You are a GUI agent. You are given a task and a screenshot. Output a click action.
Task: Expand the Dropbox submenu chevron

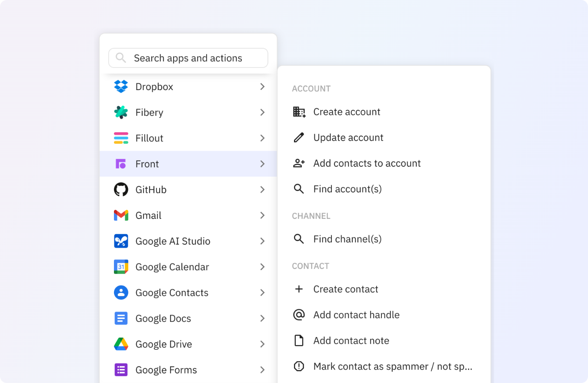[262, 87]
